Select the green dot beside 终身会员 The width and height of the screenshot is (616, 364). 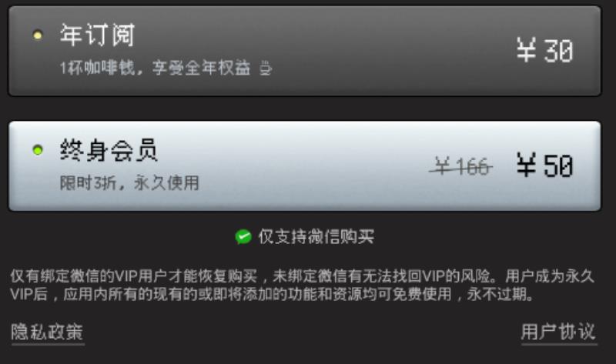[x=38, y=150]
